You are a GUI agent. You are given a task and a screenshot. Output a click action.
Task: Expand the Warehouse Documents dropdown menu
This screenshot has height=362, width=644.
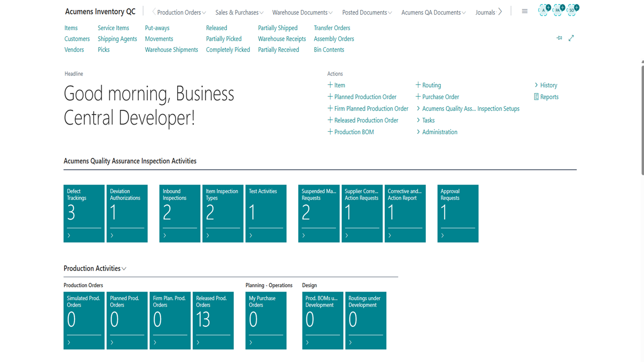point(302,13)
